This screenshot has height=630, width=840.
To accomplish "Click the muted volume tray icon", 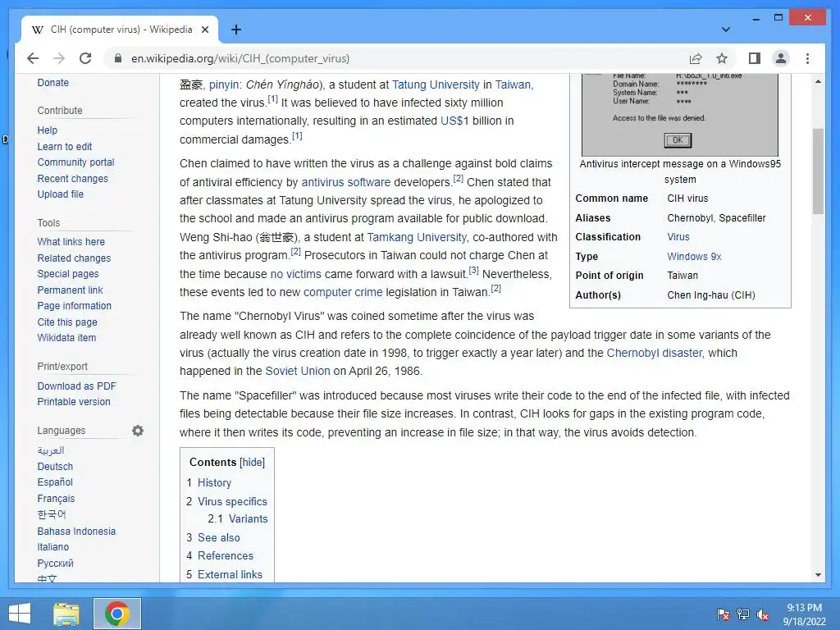I will point(763,614).
